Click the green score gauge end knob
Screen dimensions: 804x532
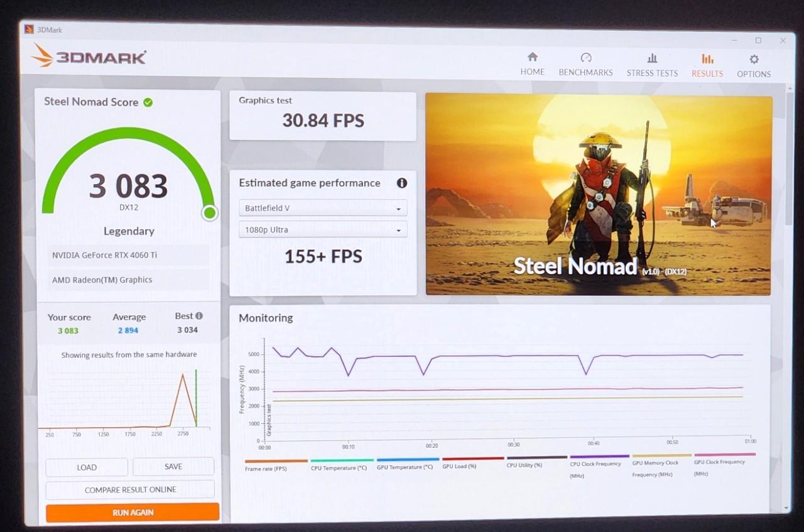[x=210, y=213]
